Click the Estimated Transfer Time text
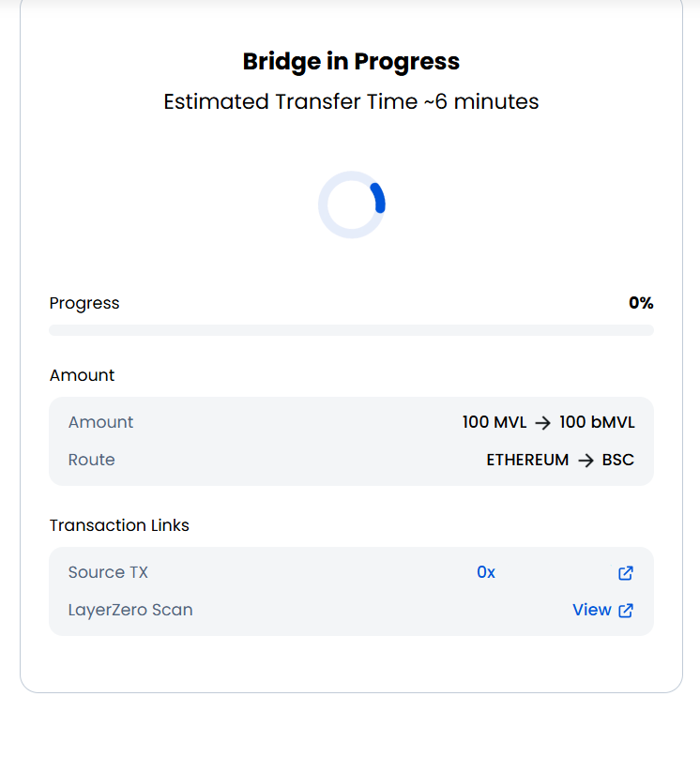 pyautogui.click(x=351, y=101)
